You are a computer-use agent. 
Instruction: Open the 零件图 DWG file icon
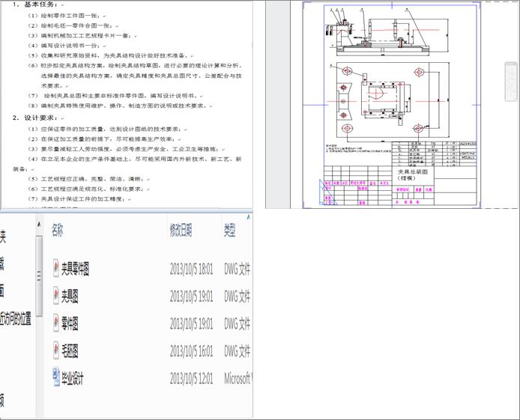[x=56, y=323]
